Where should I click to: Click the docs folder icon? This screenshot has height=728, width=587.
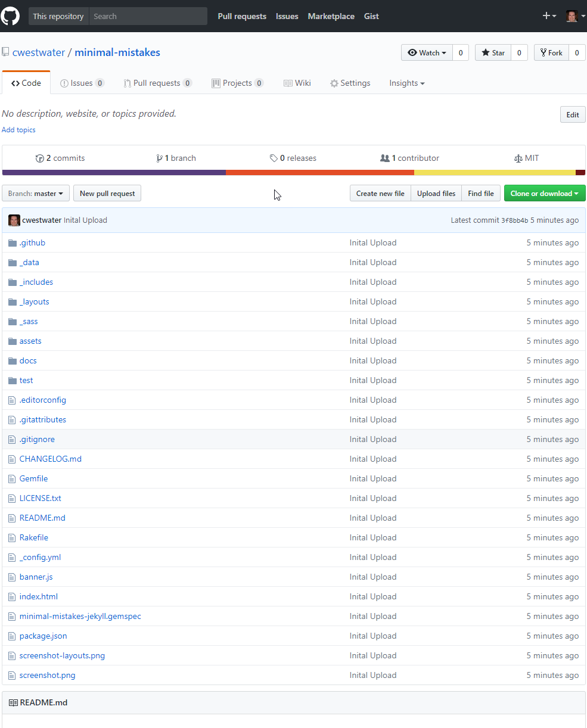pyautogui.click(x=13, y=361)
